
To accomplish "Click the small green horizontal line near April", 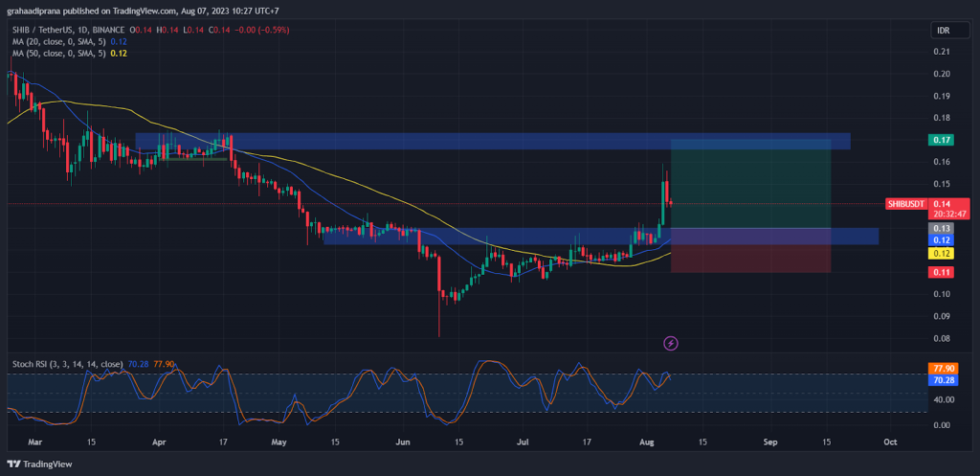I will point(193,160).
